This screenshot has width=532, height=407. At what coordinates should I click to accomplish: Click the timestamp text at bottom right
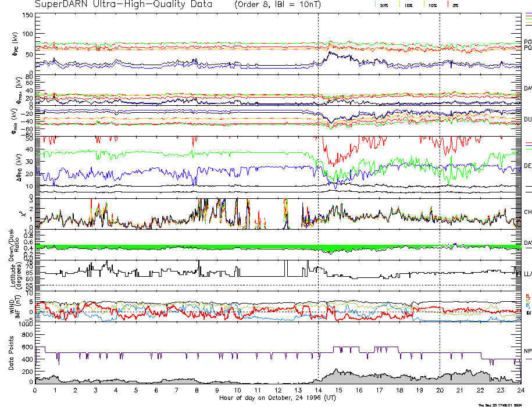(501, 405)
